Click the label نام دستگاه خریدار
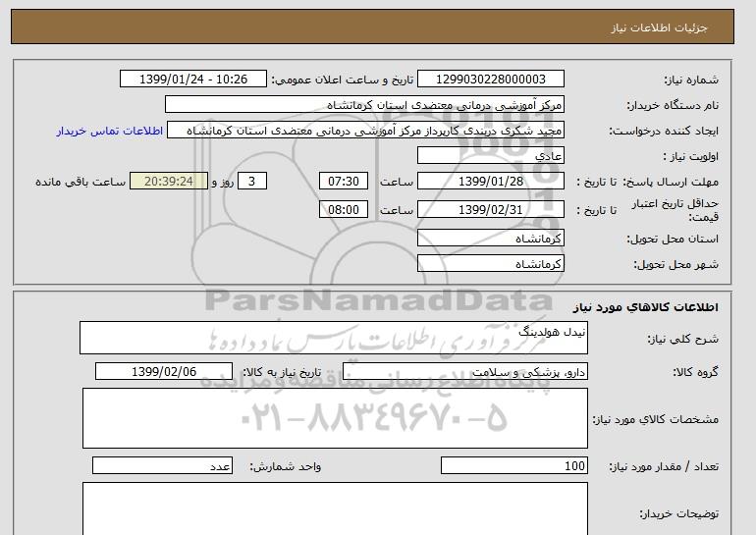This screenshot has width=756, height=535. coord(673,105)
